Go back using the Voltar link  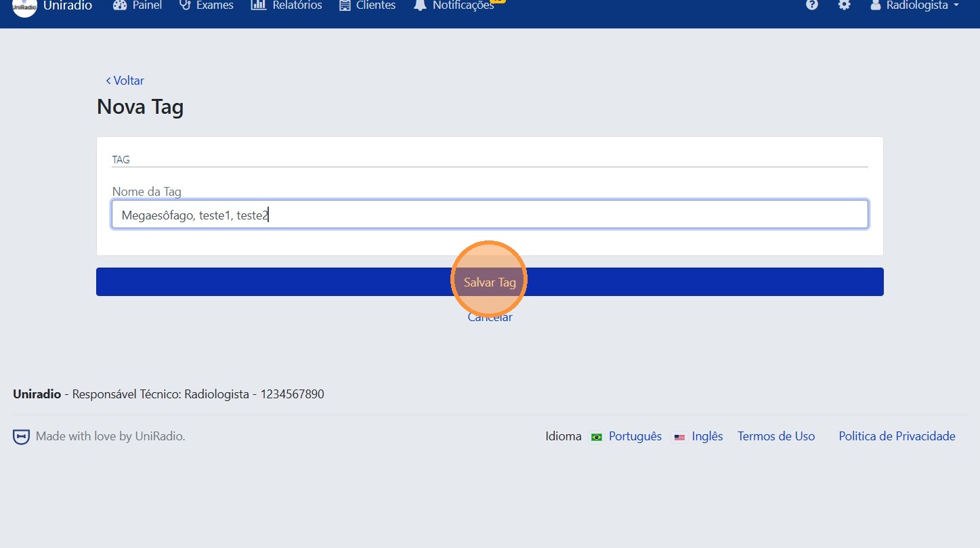125,81
